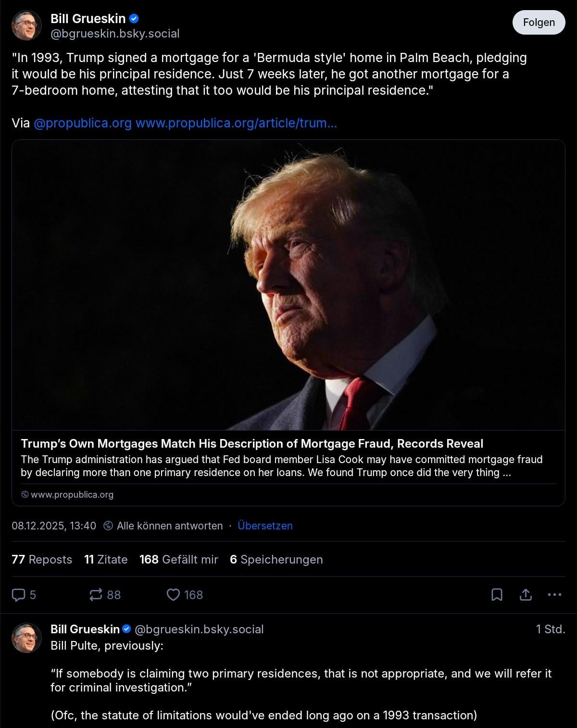Image resolution: width=577 pixels, height=728 pixels.
Task: Click the 1 Std. timestamp on reply
Action: pyautogui.click(x=550, y=629)
